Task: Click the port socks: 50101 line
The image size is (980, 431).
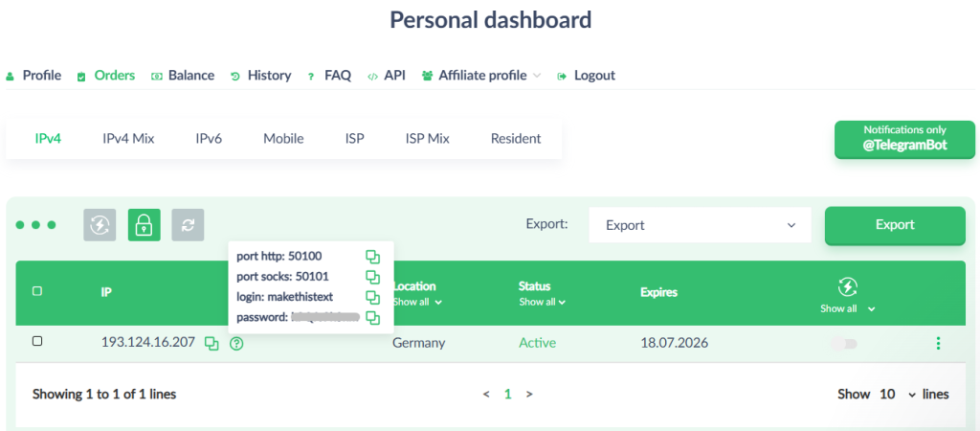Action: (x=282, y=277)
